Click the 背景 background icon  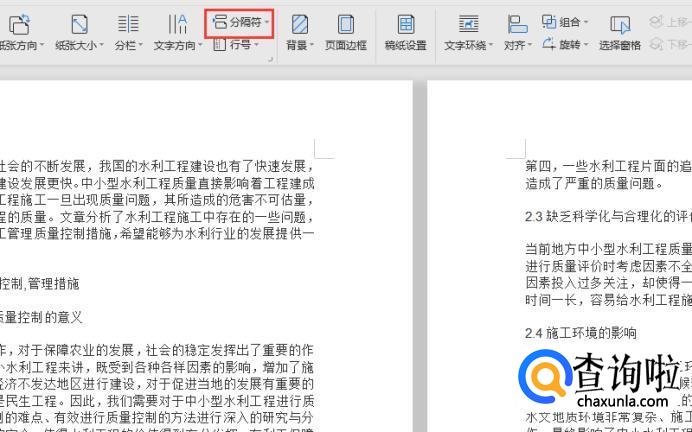coord(300,24)
